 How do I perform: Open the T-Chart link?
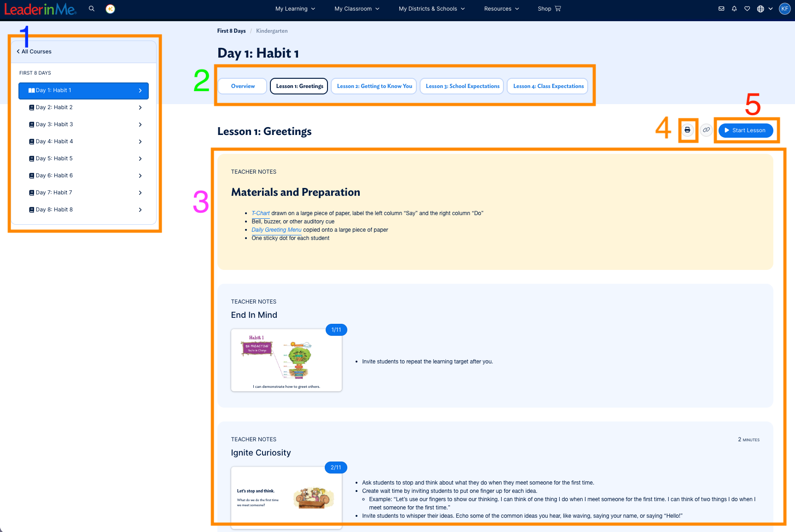click(x=260, y=213)
